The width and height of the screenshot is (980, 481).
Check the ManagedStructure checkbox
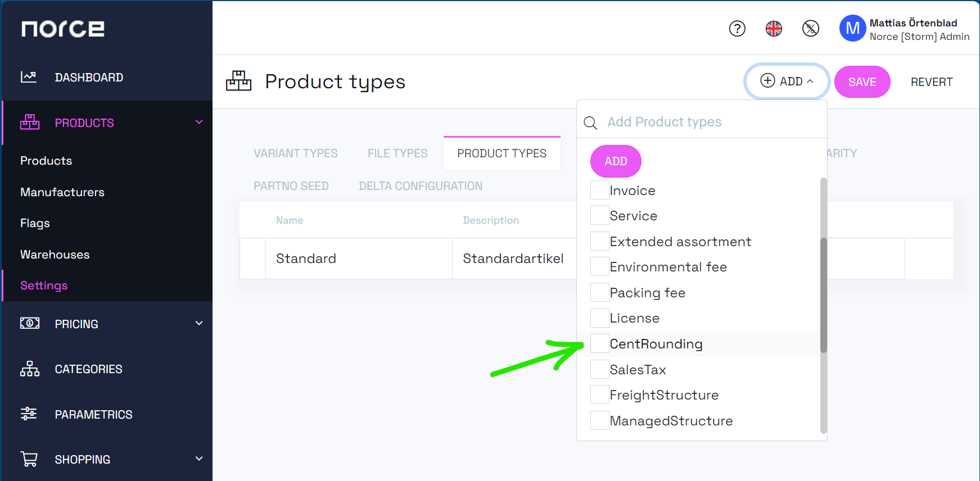(x=600, y=420)
